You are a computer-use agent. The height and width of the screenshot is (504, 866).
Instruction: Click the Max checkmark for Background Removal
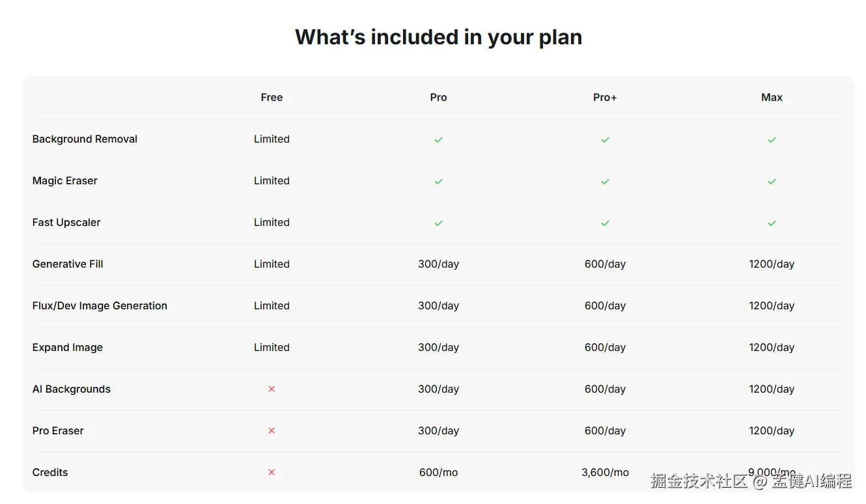click(x=772, y=139)
